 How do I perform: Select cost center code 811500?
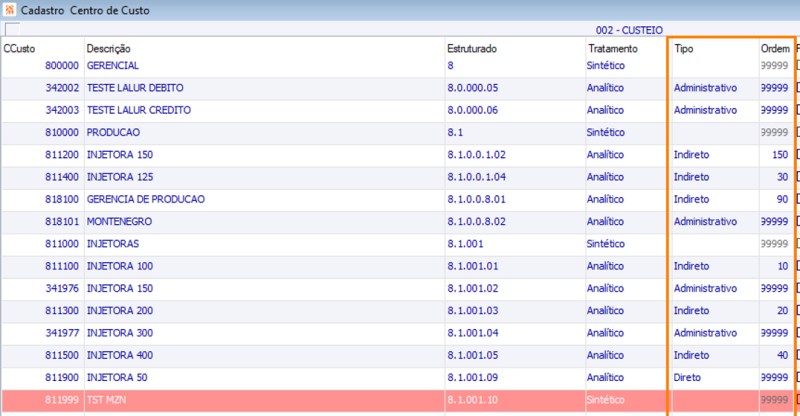(x=62, y=355)
